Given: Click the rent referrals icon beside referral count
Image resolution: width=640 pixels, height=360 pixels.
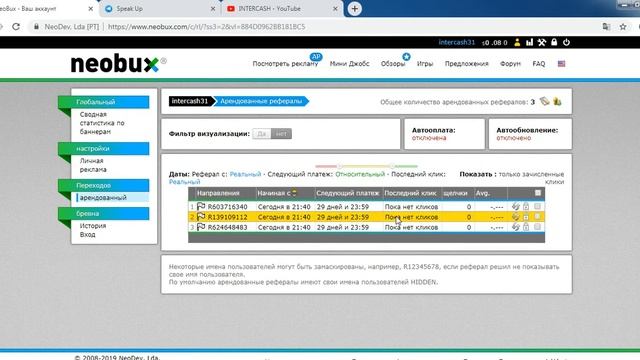Looking at the screenshot, I should tap(557, 101).
